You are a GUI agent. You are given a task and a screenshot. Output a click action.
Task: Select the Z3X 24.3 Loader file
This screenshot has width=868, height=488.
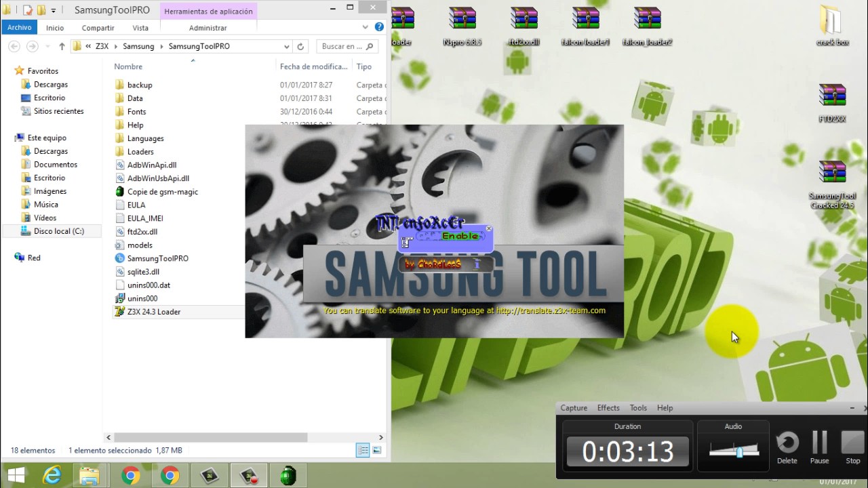pos(154,312)
